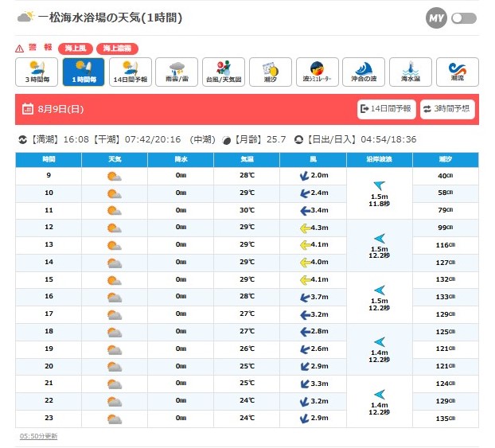The height and width of the screenshot is (448, 495).
Task: Open the 沖合の波 offshore waves
Action: pyautogui.click(x=364, y=72)
